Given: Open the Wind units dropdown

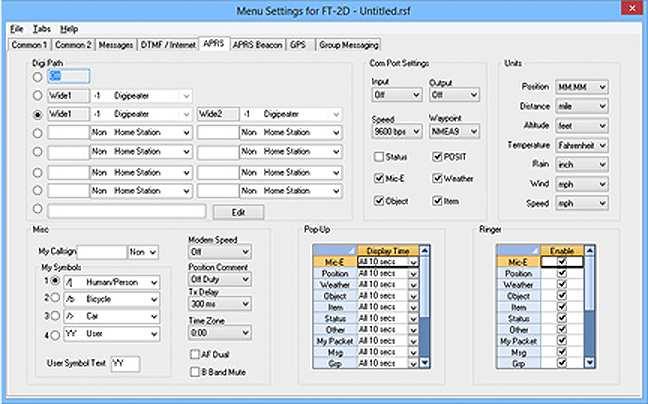Looking at the screenshot, I should [x=581, y=184].
